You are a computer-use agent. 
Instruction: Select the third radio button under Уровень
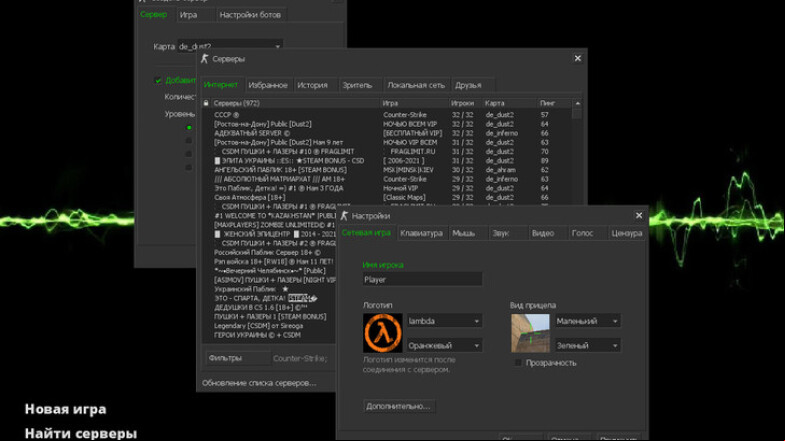(189, 154)
